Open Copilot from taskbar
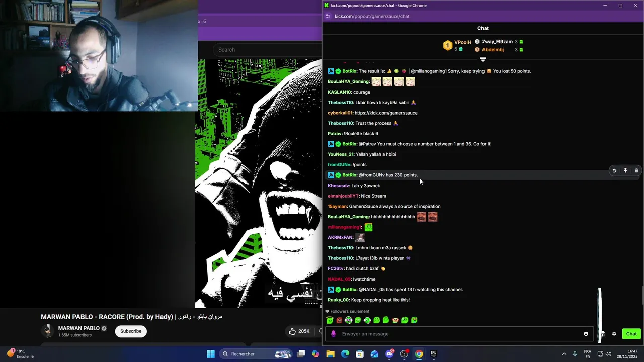The width and height of the screenshot is (644, 362). tap(315, 354)
